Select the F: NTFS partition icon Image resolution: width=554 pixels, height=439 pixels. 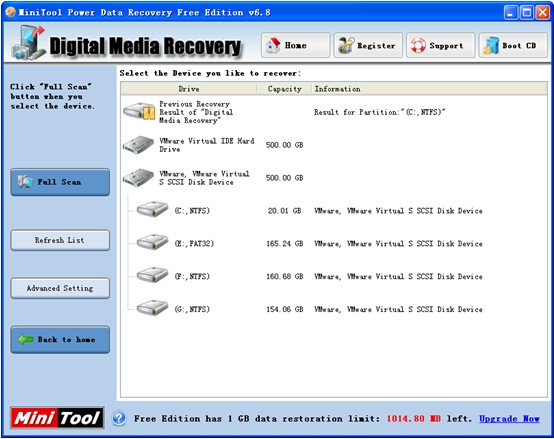pyautogui.click(x=153, y=275)
